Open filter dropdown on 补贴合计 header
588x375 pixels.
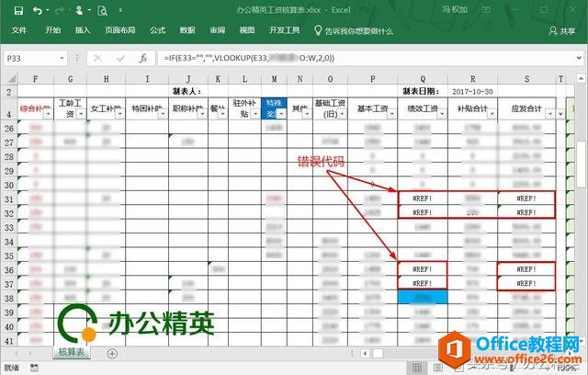coord(492,114)
